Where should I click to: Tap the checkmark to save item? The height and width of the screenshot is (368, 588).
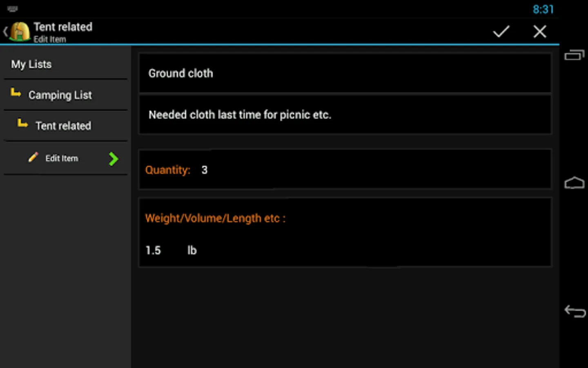click(x=501, y=31)
